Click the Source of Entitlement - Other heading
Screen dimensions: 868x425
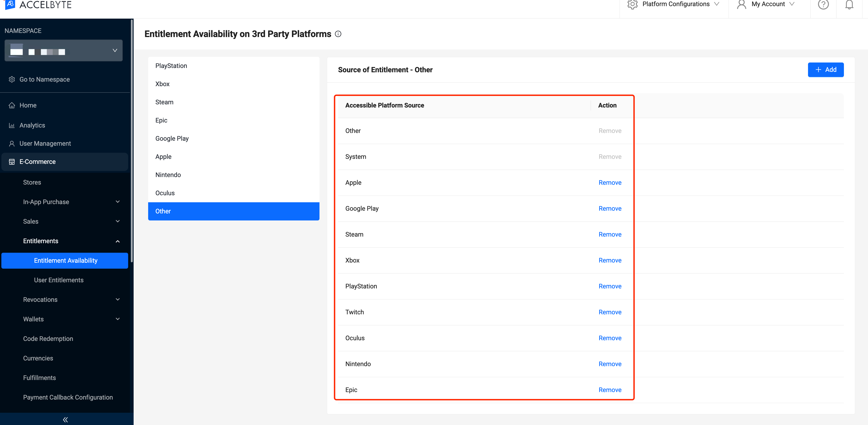pos(385,70)
